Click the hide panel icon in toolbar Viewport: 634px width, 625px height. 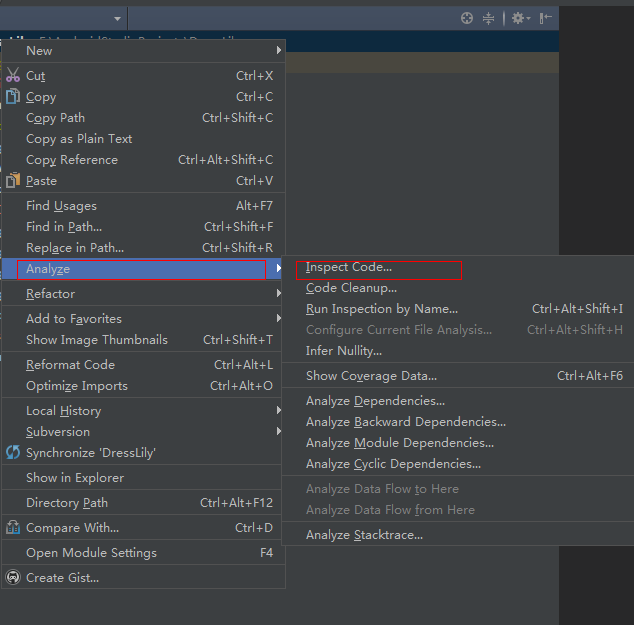tap(545, 18)
